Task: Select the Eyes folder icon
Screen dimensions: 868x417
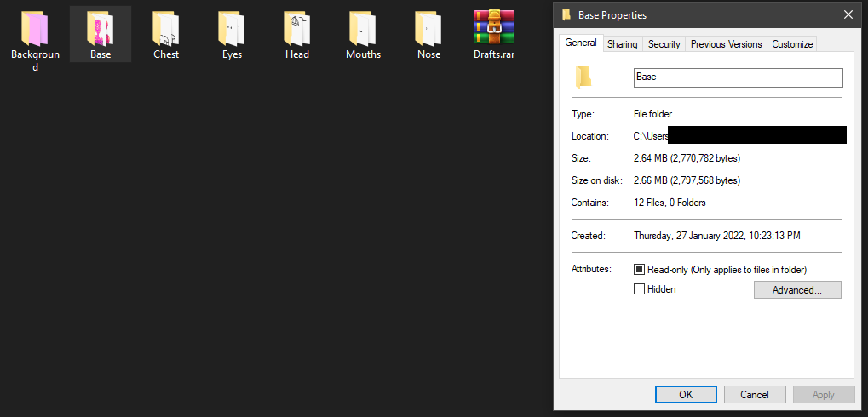Action: pyautogui.click(x=232, y=28)
